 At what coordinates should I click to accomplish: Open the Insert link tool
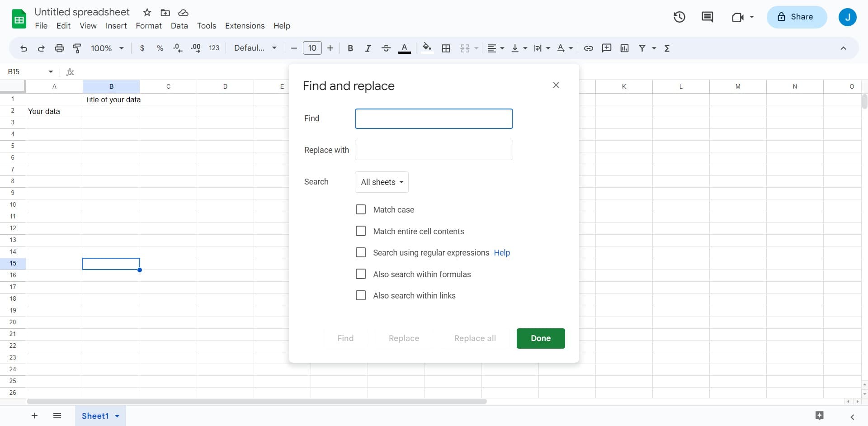[x=588, y=48]
